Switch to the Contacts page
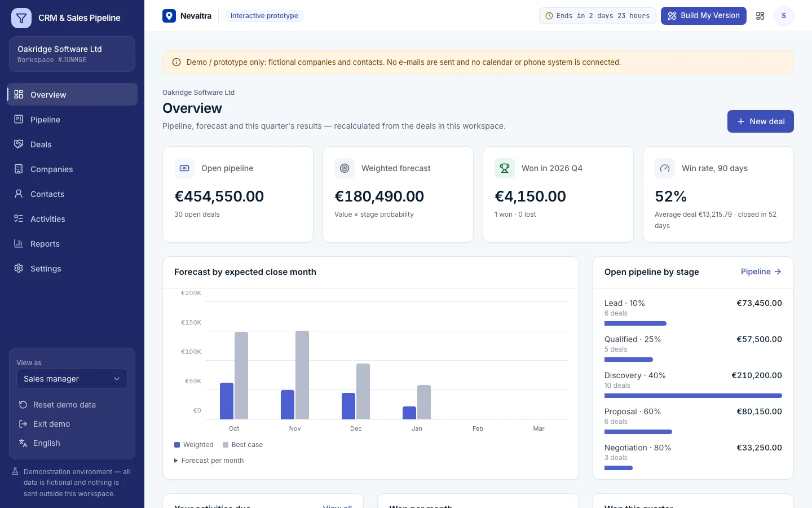 click(x=72, y=194)
